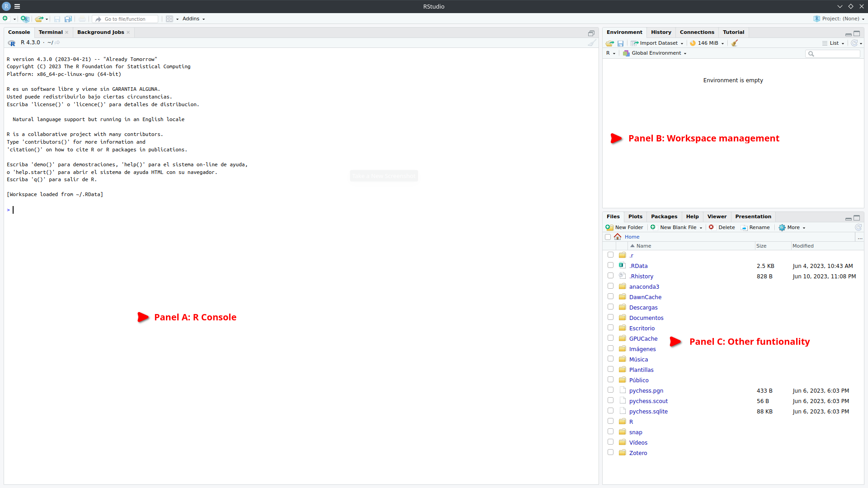Open the Project (None) dropdown
The image size is (868, 488).
[839, 19]
